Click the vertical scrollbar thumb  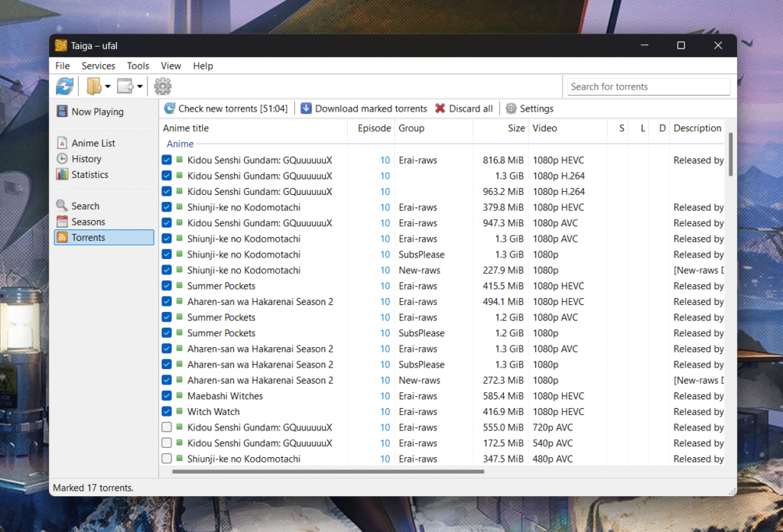[x=730, y=154]
